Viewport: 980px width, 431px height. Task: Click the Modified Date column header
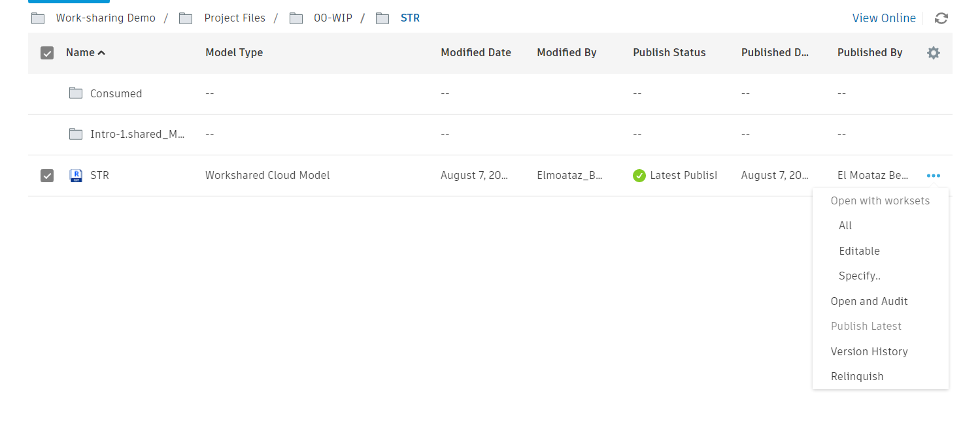[476, 53]
